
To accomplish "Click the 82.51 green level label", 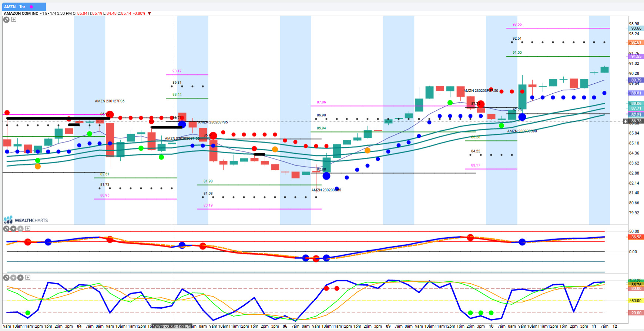I will (x=105, y=174).
